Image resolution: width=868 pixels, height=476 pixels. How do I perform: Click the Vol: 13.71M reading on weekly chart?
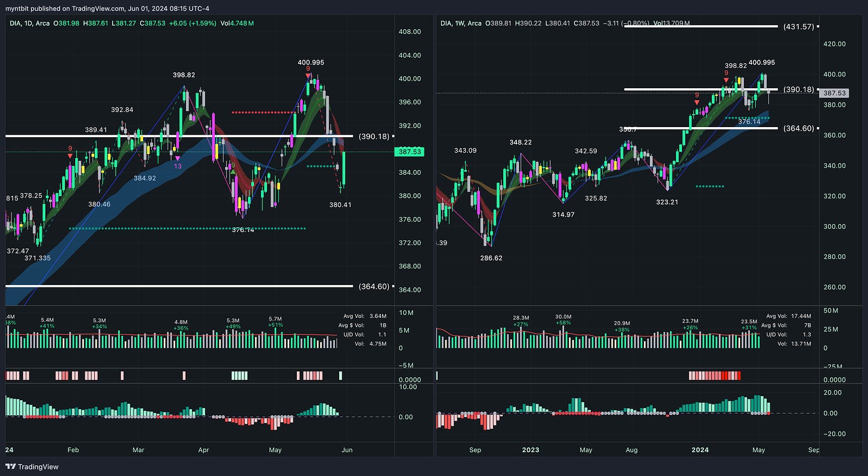795,344
